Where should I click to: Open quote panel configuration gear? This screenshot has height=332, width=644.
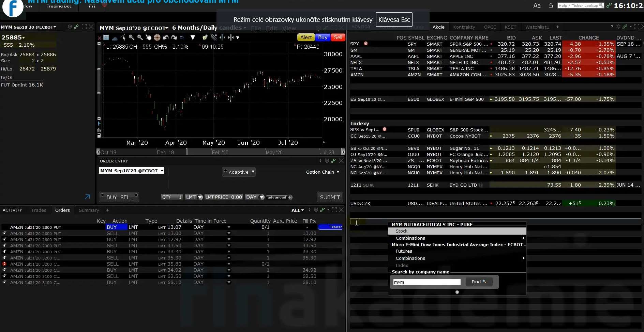(x=70, y=27)
